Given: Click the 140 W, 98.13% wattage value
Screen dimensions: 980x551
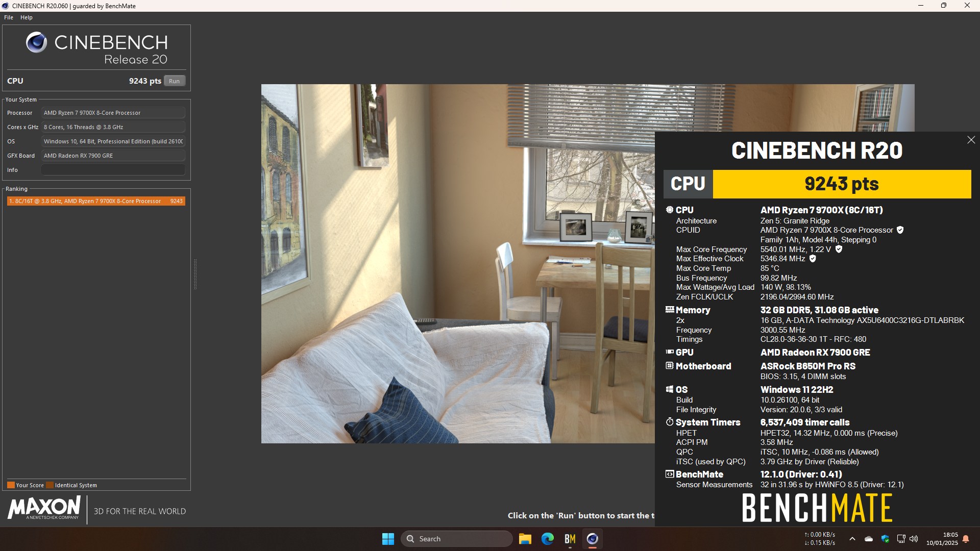Looking at the screenshot, I should (x=786, y=287).
